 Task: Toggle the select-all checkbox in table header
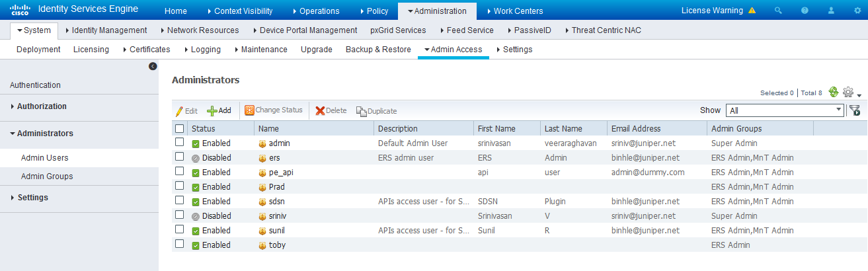click(179, 128)
